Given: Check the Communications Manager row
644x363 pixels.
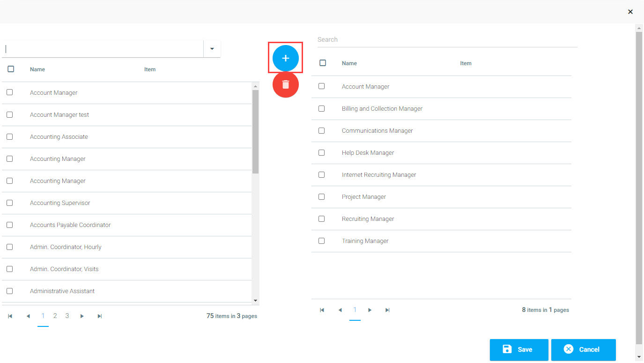Looking at the screenshot, I should click(321, 130).
